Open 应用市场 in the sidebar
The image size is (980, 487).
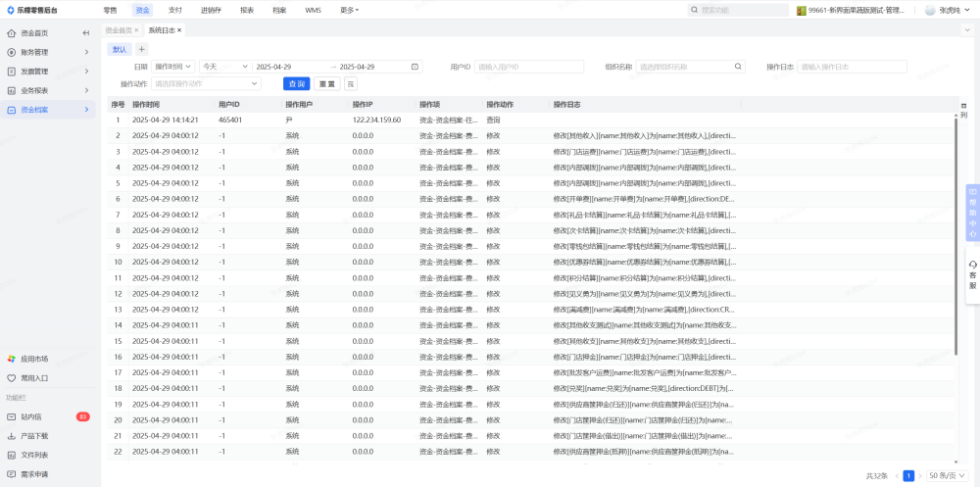[x=34, y=359]
